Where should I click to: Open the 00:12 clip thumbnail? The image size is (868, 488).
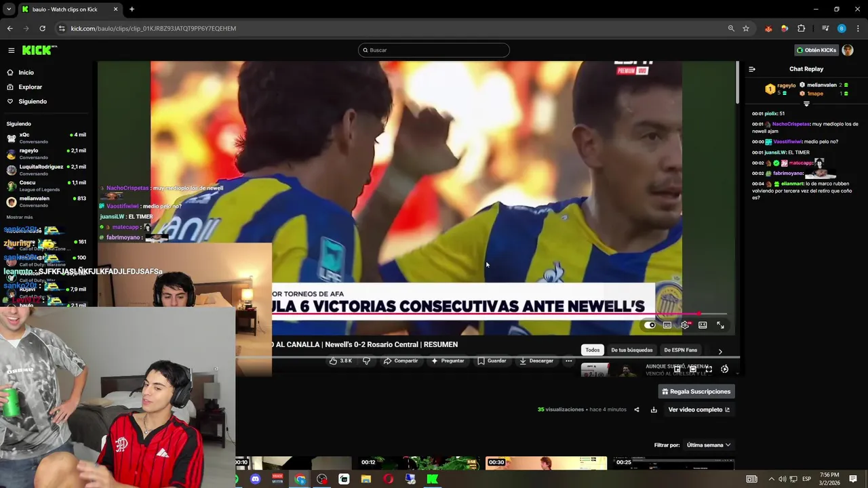pos(420,464)
